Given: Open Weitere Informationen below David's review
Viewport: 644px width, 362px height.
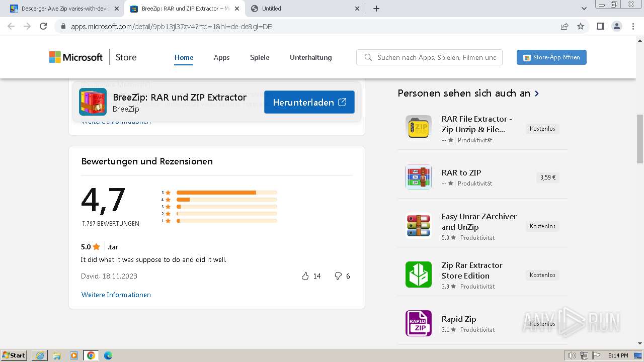Looking at the screenshot, I should 116,295.
